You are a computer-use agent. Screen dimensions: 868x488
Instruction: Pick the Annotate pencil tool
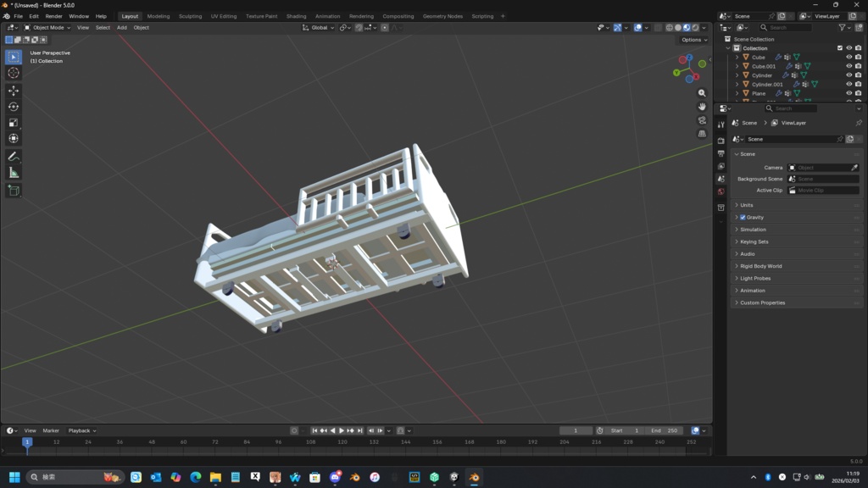14,157
